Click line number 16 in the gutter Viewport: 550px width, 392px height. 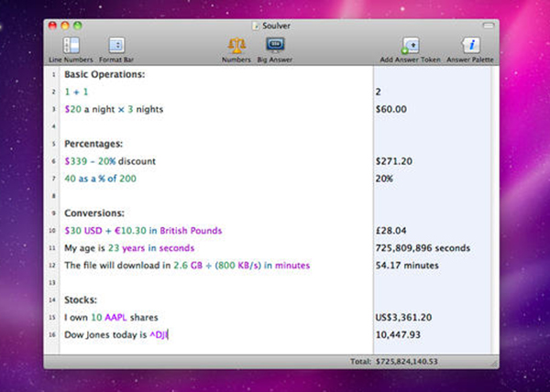click(x=52, y=335)
